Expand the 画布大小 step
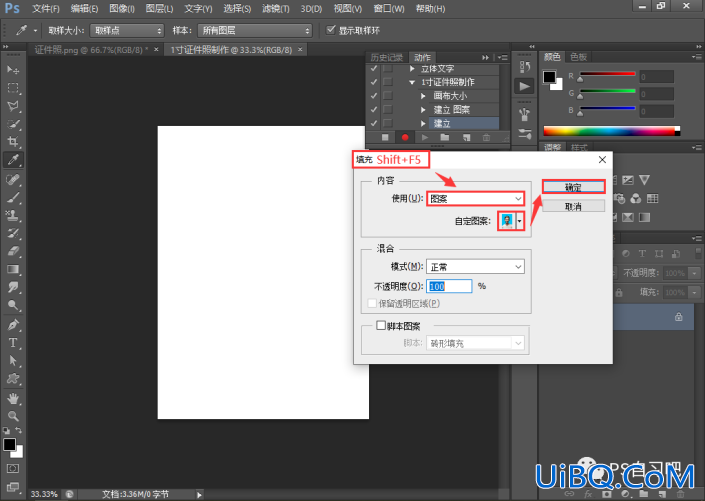 point(423,96)
